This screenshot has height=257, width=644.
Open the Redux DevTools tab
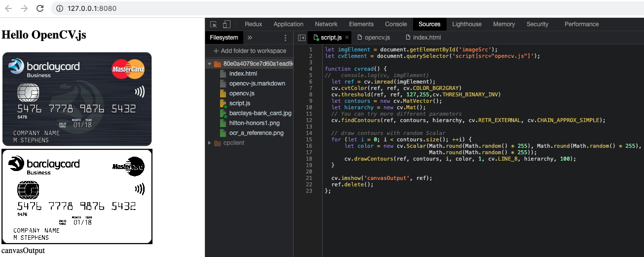(x=254, y=24)
